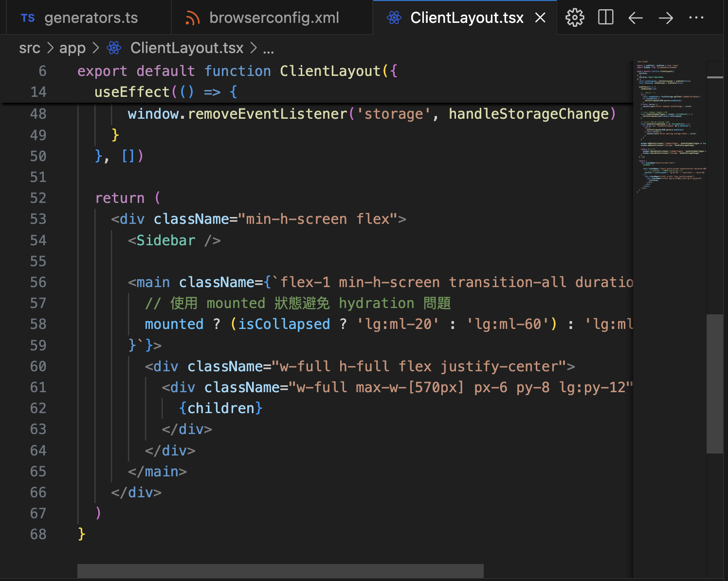
Task: Click the minimap code preview
Action: click(x=671, y=127)
